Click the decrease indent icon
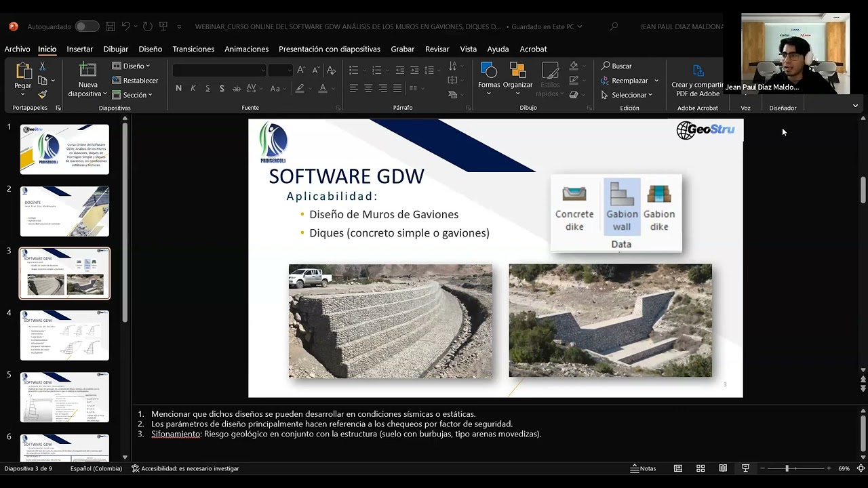Image resolution: width=868 pixels, height=488 pixels. 400,70
